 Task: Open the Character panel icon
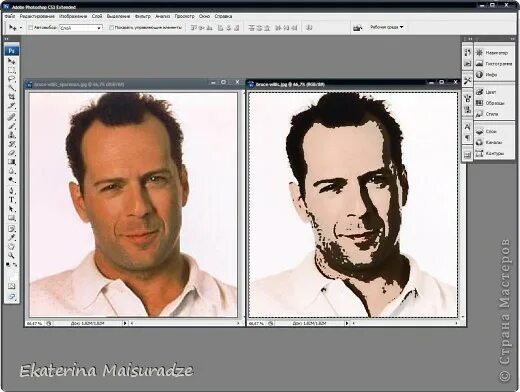(x=467, y=127)
